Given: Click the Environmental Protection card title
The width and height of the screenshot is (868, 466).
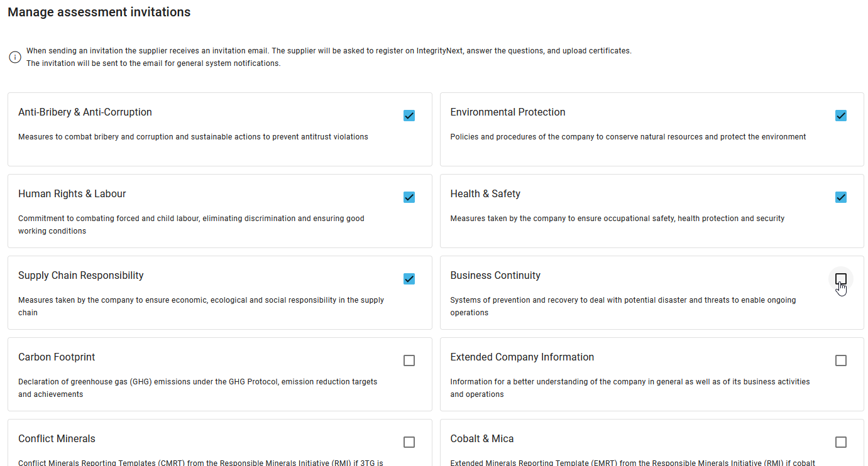Looking at the screenshot, I should (508, 112).
